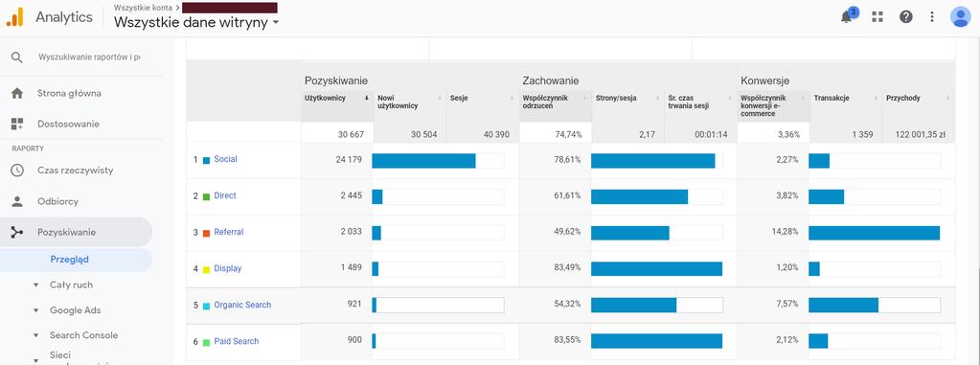This screenshot has height=365, width=980.
Task: Click the Odbiorcy person icon
Action: (17, 201)
